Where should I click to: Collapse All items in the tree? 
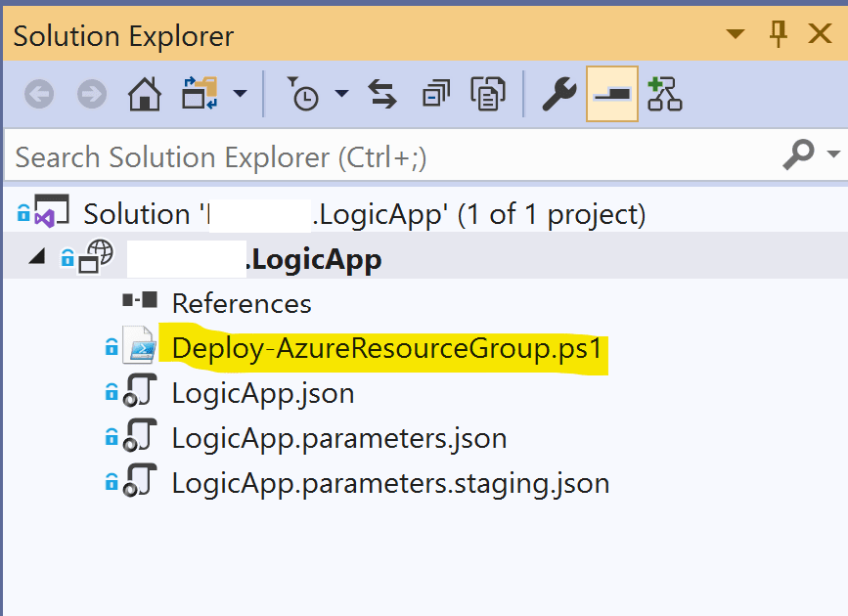(436, 94)
